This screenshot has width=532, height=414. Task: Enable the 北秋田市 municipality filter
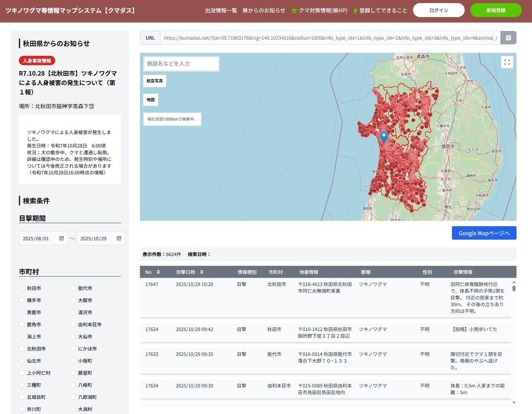pyautogui.click(x=22, y=348)
